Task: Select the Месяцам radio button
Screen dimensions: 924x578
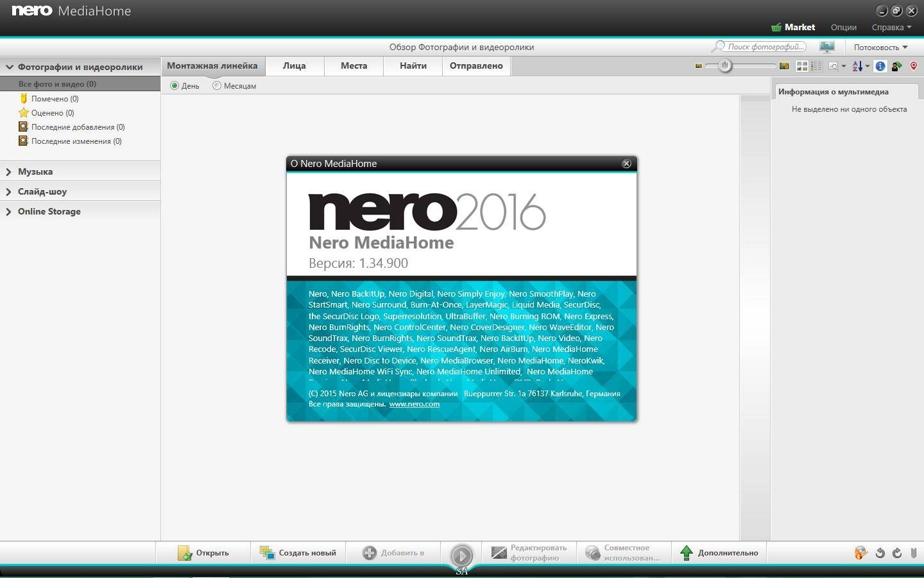Action: pyautogui.click(x=217, y=85)
